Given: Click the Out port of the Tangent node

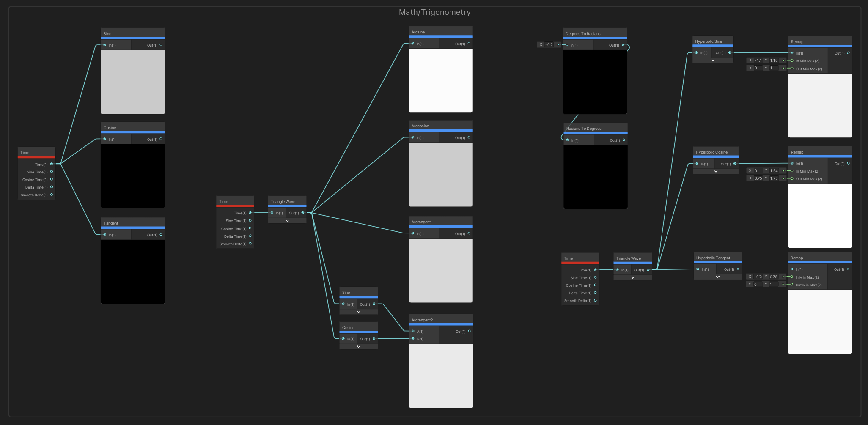Looking at the screenshot, I should [161, 235].
